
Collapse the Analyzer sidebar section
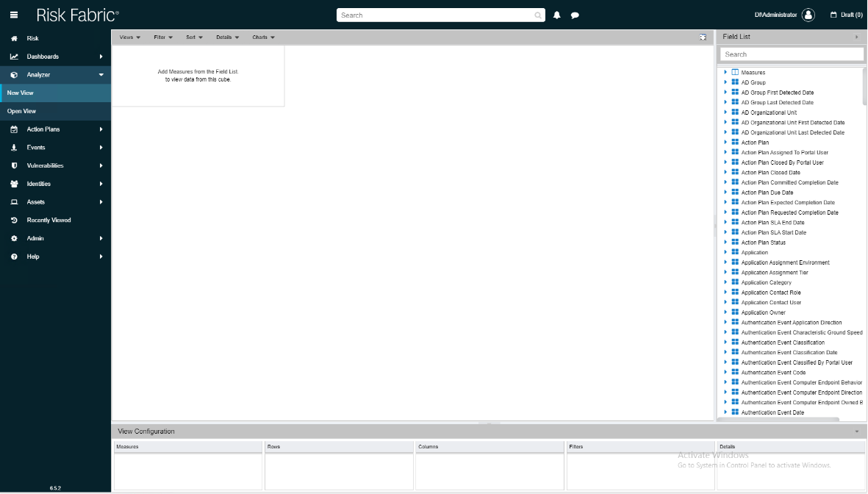[x=101, y=75]
